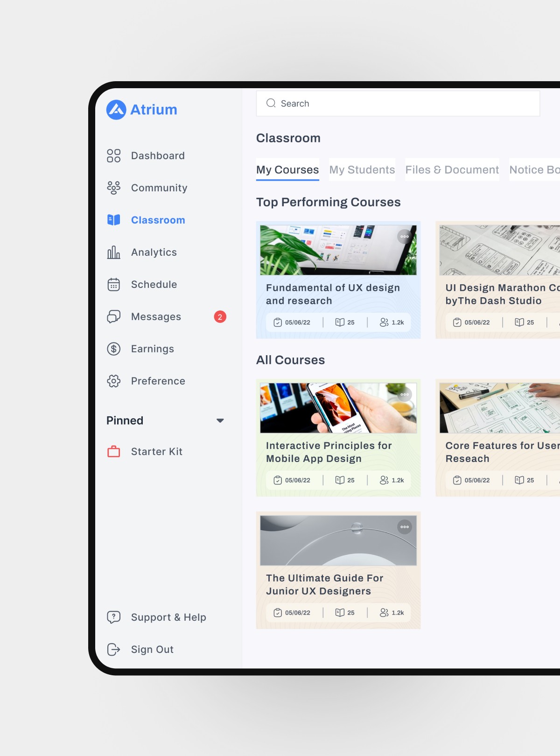Click the Preference gear icon
Screen dimensions: 560x756
tap(113, 381)
